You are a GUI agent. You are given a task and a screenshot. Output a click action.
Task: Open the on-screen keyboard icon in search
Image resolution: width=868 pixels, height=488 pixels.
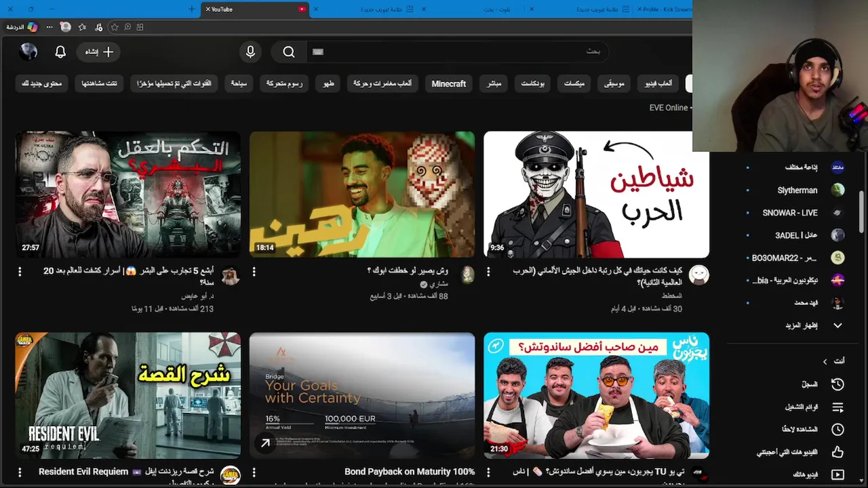pyautogui.click(x=318, y=52)
